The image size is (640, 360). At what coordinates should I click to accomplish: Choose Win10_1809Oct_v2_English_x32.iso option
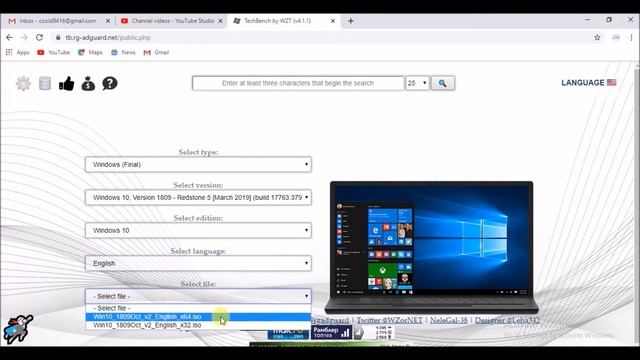tap(198, 325)
